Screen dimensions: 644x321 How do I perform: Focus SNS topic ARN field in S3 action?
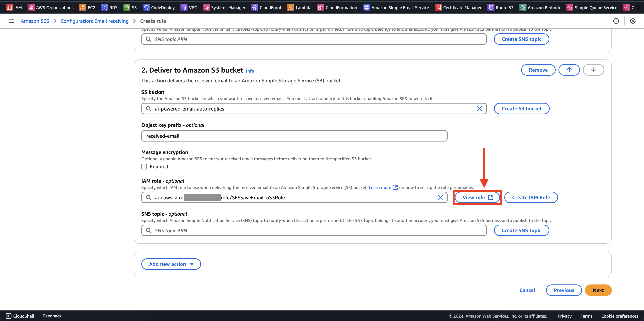tap(314, 230)
